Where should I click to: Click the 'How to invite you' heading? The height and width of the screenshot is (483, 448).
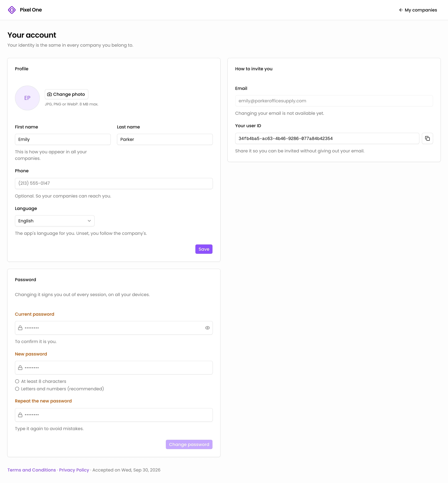[x=254, y=69]
